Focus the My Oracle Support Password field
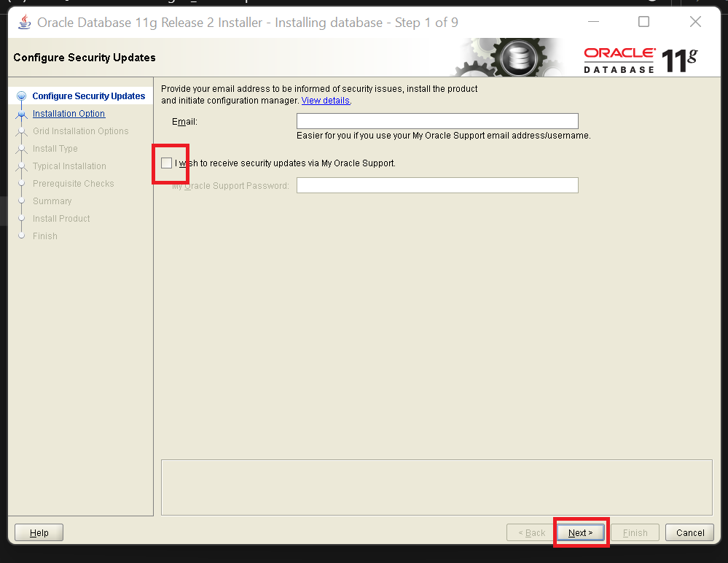 point(437,185)
